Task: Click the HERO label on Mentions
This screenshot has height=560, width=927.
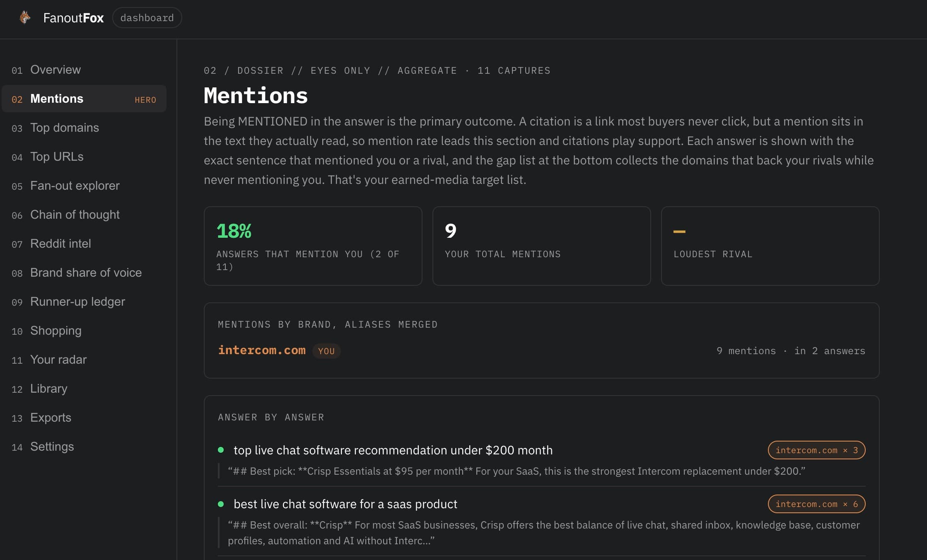Action: click(145, 100)
